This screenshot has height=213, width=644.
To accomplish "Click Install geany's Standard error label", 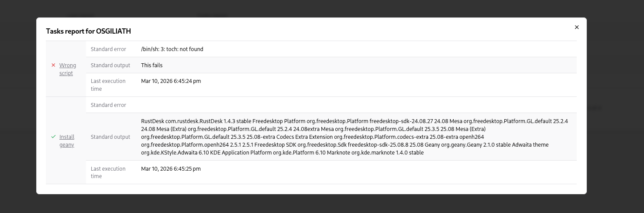I will (x=108, y=105).
